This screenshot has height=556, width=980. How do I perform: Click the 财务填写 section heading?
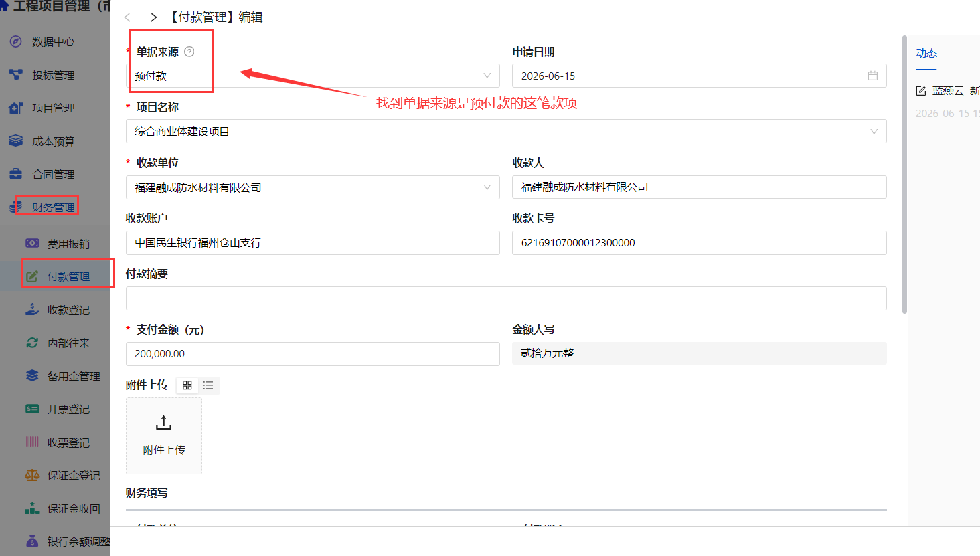point(147,493)
